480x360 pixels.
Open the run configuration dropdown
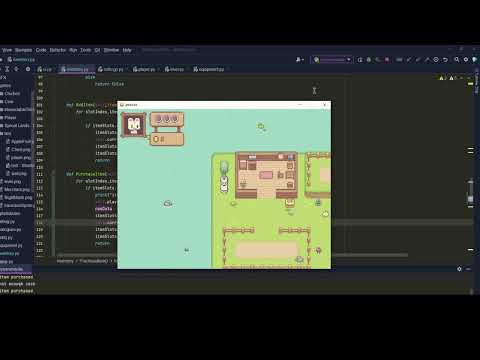333,60
